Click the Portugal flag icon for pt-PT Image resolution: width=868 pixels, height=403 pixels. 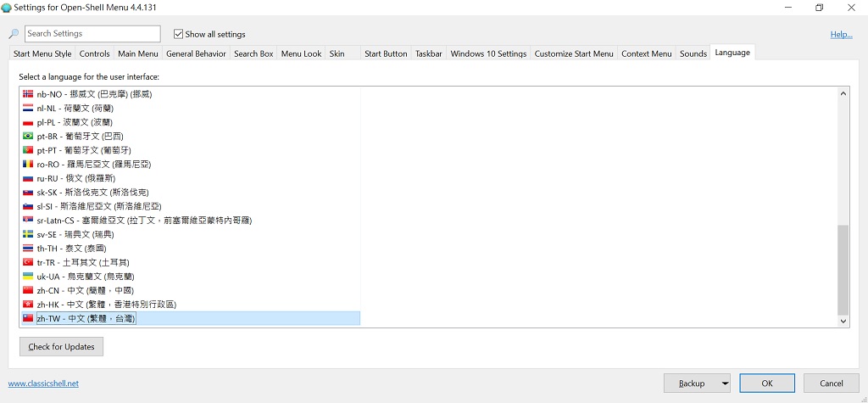[28, 150]
